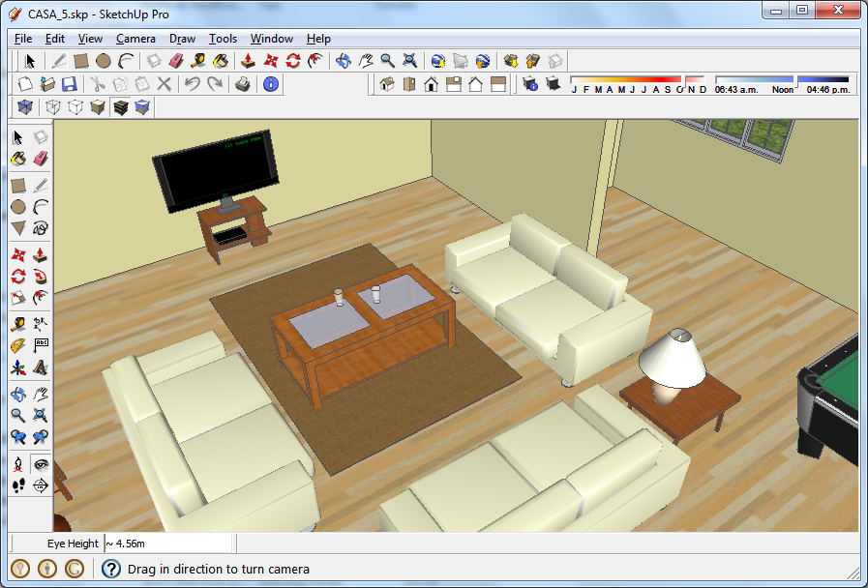Select the Scale tool

18,298
